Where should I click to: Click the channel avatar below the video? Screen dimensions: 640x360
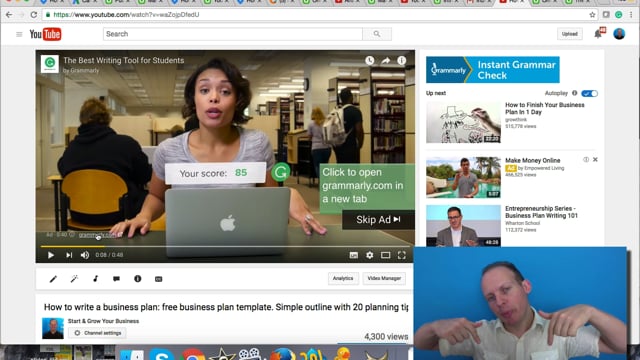[x=53, y=329]
